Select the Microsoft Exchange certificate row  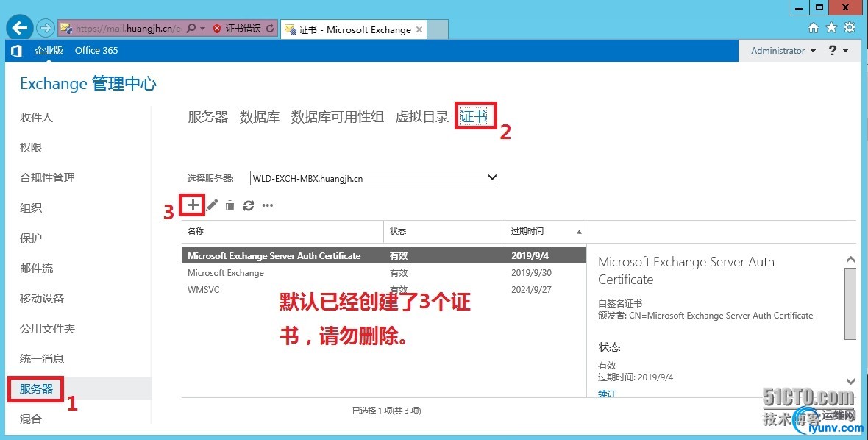384,273
